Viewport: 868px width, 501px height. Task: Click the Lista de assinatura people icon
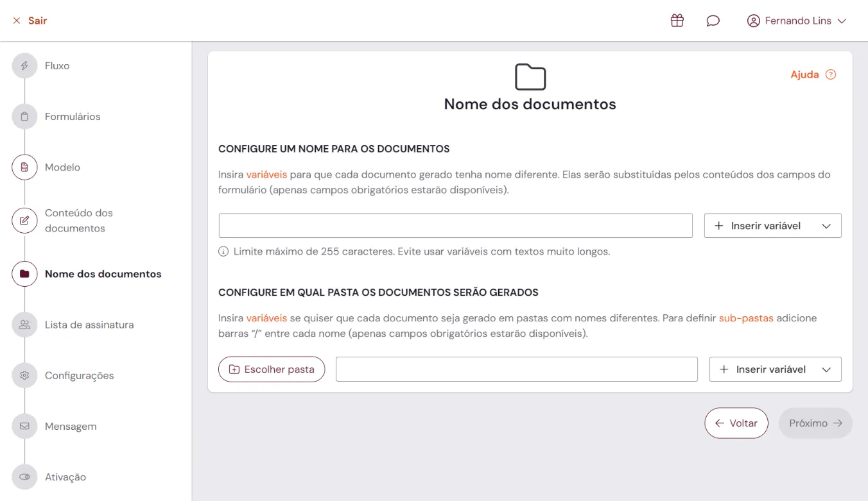point(24,325)
